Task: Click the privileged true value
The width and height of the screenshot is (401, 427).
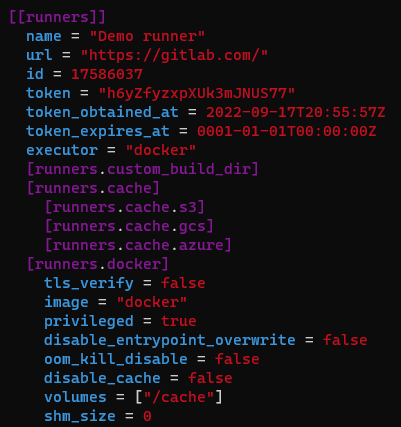Action: (x=179, y=321)
